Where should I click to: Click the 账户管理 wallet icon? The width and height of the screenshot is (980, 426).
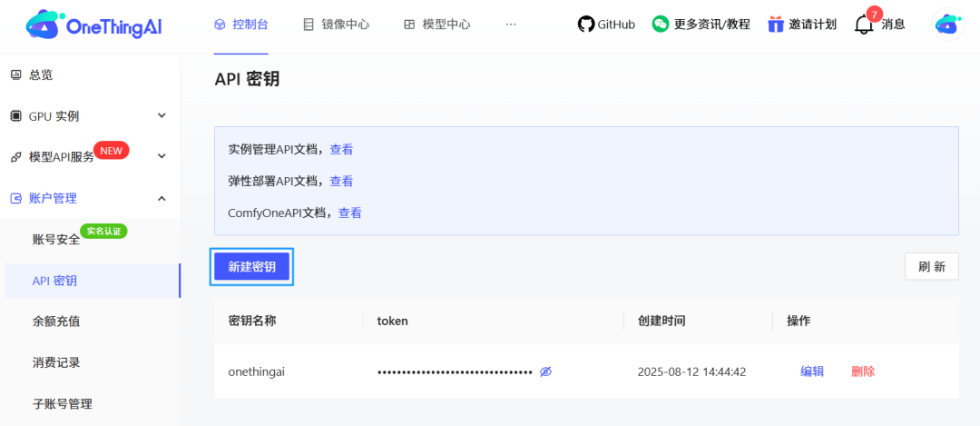coord(15,198)
